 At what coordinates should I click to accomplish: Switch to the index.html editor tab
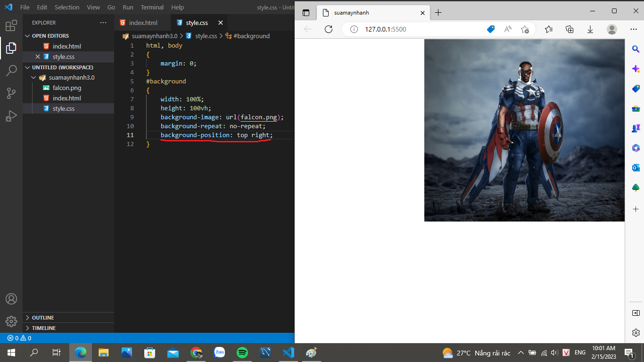point(143,23)
